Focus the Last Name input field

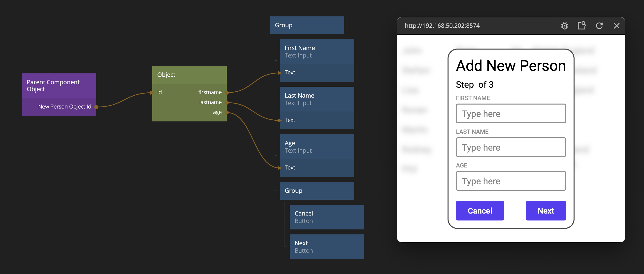(511, 147)
